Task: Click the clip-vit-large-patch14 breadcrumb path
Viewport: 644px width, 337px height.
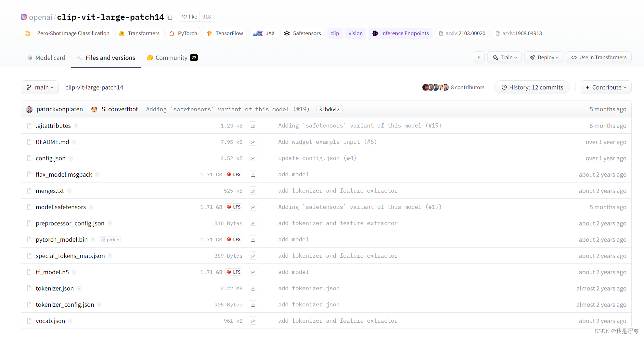Action: [94, 87]
